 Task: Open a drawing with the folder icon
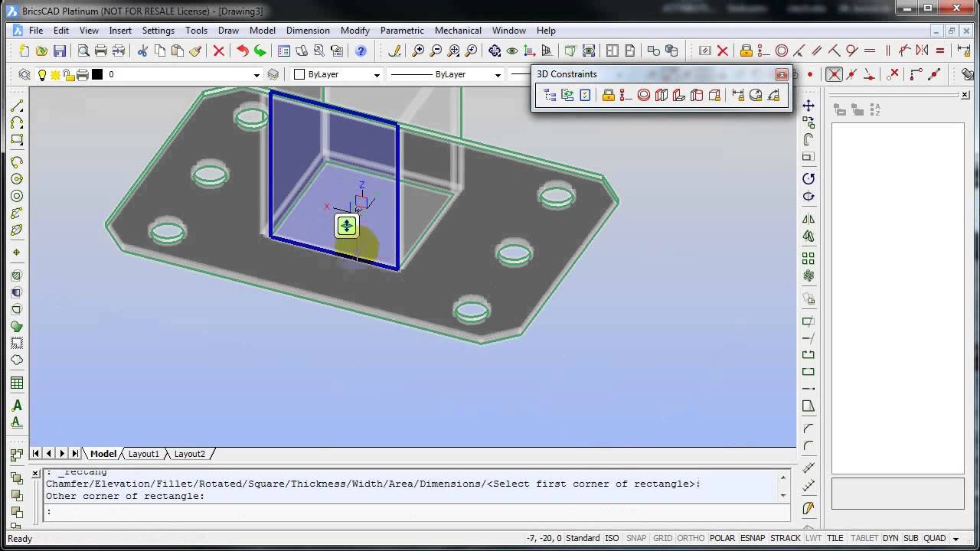click(x=42, y=51)
